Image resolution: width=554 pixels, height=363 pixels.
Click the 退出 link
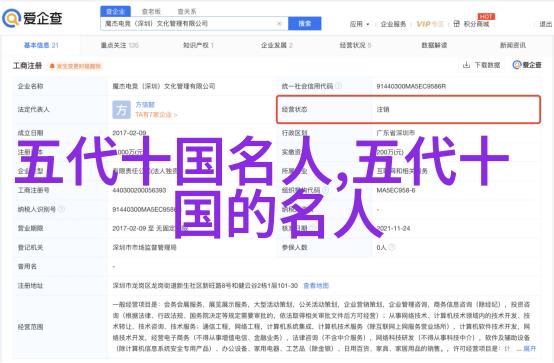coord(546,24)
